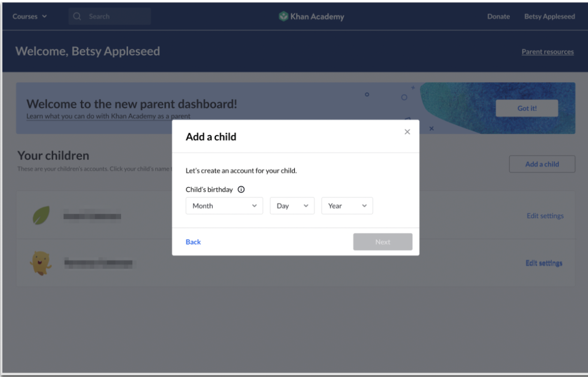Open the Betsy Appleseed account menu

tap(549, 17)
